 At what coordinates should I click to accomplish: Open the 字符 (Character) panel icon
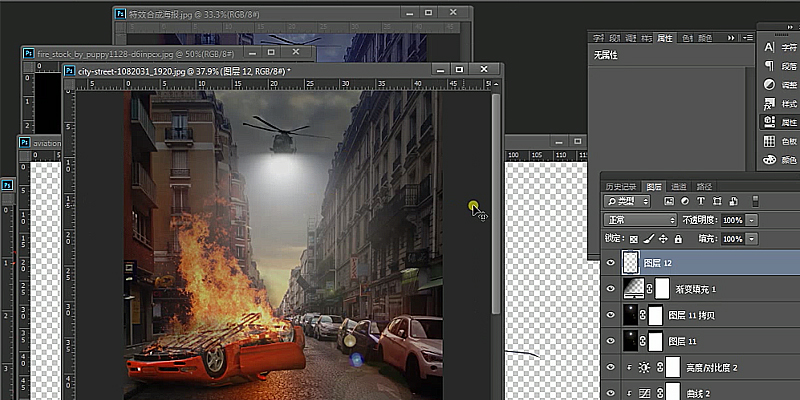click(x=769, y=47)
